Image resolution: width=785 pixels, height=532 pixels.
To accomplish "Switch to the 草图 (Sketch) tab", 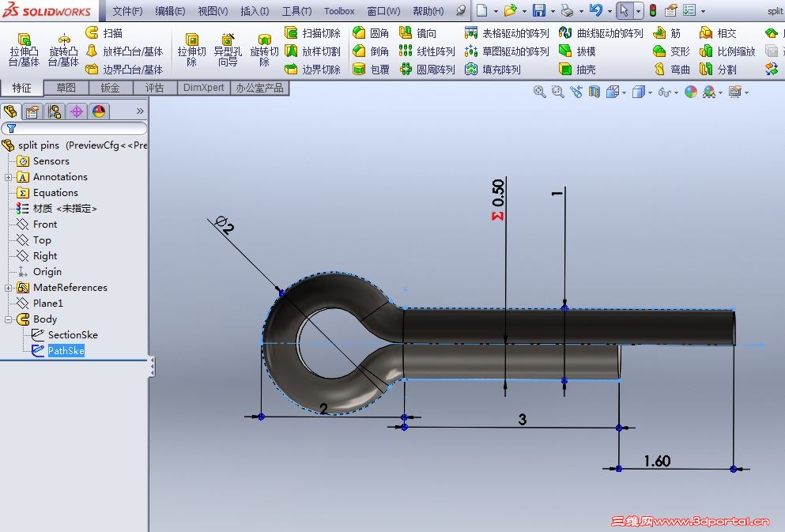I will pyautogui.click(x=66, y=88).
